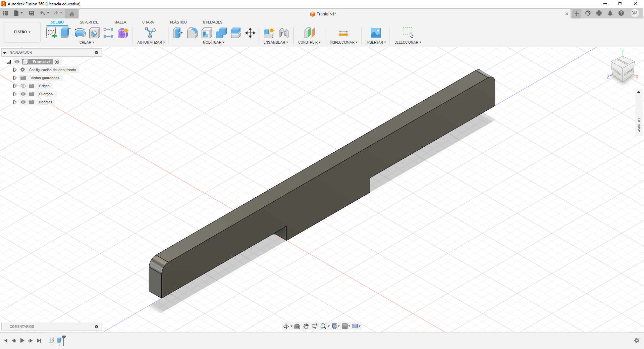
Task: Click the Help question mark icon
Action: [621, 13]
